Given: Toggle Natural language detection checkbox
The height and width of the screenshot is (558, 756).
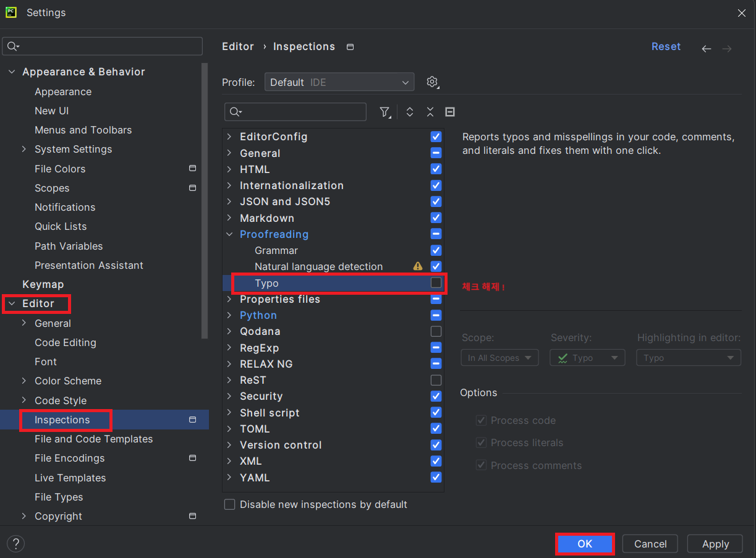Looking at the screenshot, I should click(x=436, y=266).
